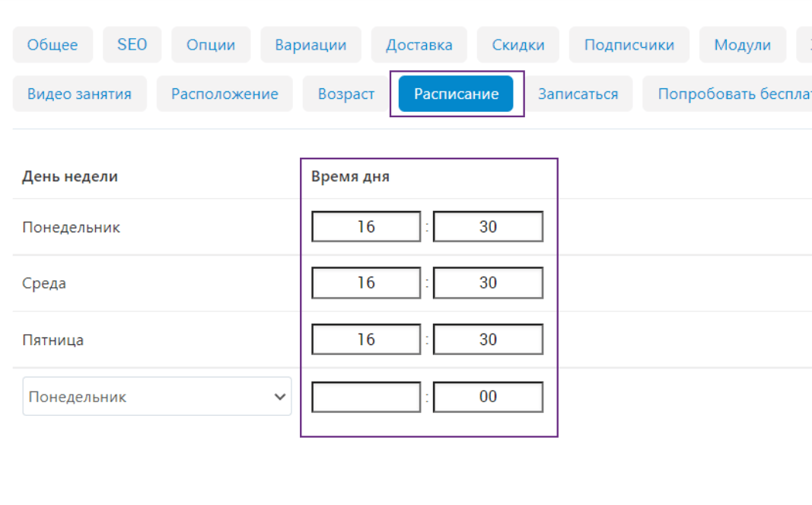
Task: Switch to the Возраст tab
Action: click(346, 94)
